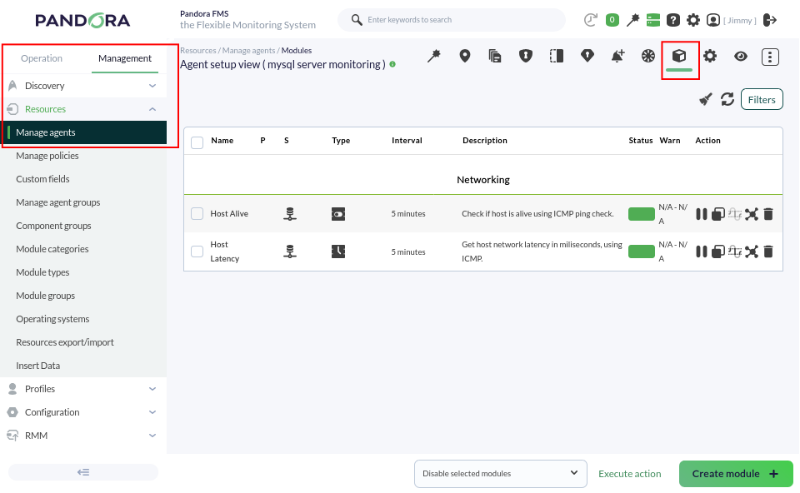Click the Filters button
The width and height of the screenshot is (800, 493).
click(761, 100)
